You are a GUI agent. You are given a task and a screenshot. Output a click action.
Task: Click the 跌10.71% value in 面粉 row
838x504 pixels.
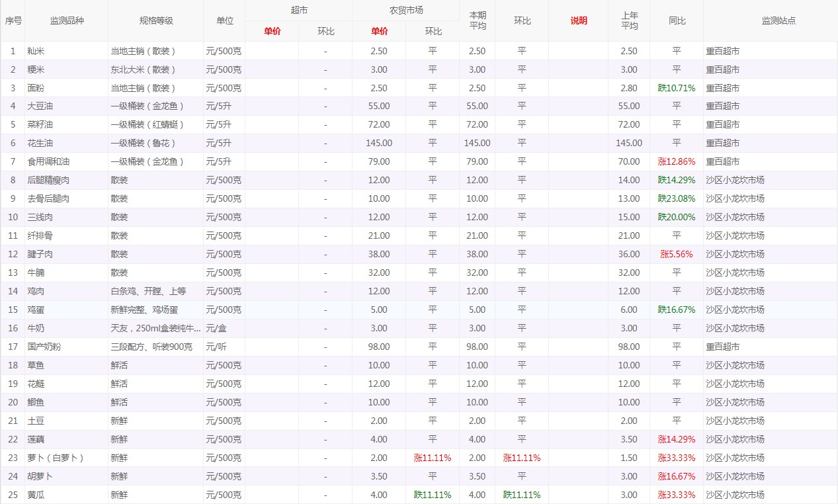click(676, 88)
